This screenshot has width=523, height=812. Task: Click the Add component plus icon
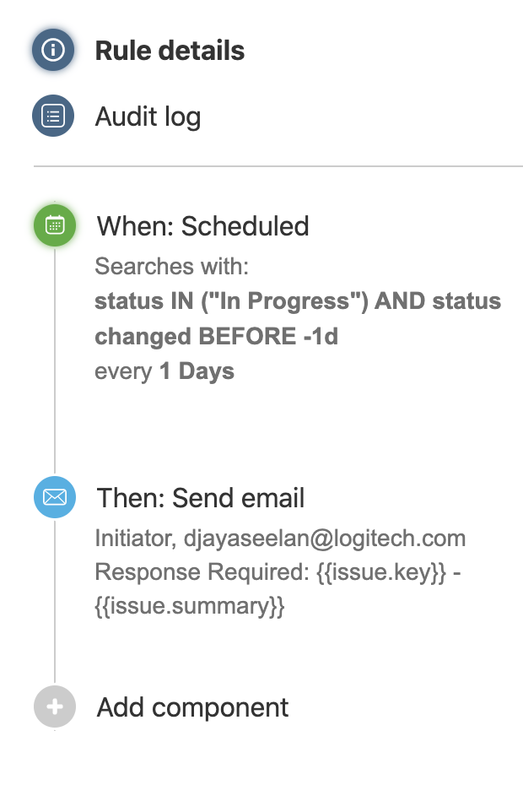[x=54, y=706]
